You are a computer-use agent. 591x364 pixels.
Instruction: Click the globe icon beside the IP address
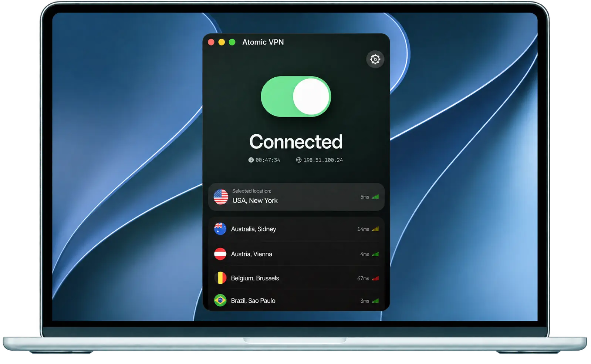[x=298, y=160]
